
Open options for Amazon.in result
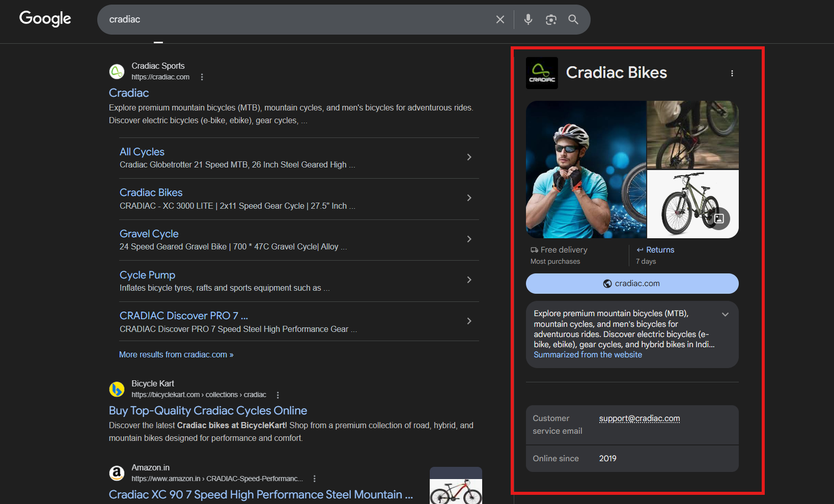coord(314,478)
